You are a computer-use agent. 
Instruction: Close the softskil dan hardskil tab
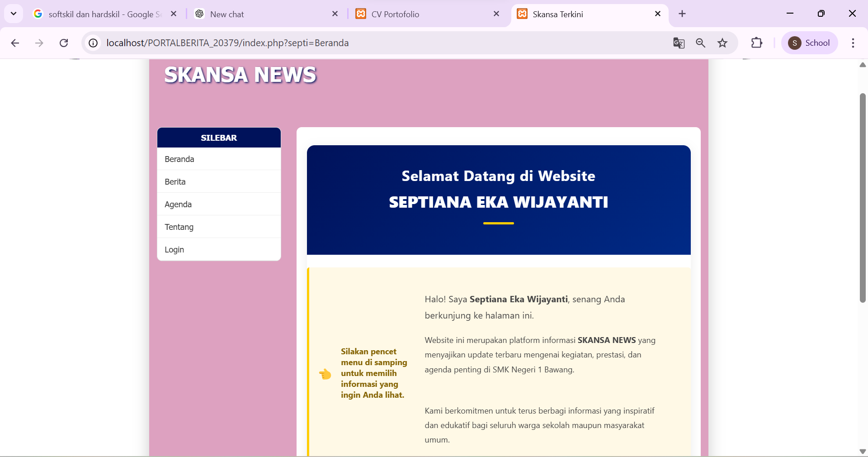click(x=174, y=14)
